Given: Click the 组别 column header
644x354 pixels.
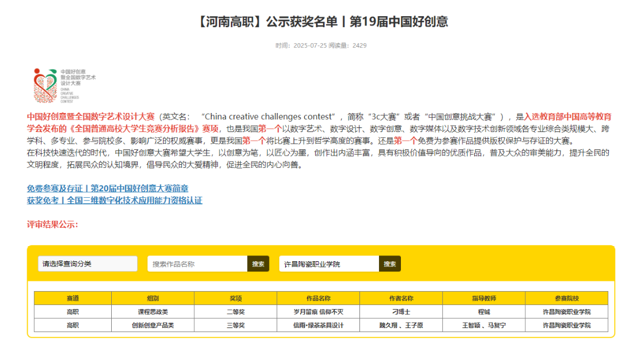Looking at the screenshot, I should point(153,298).
